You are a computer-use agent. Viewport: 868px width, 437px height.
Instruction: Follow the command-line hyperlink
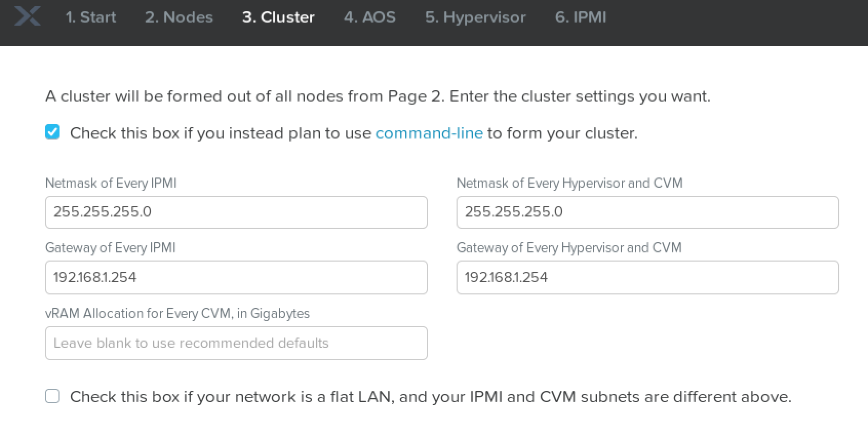click(x=429, y=133)
